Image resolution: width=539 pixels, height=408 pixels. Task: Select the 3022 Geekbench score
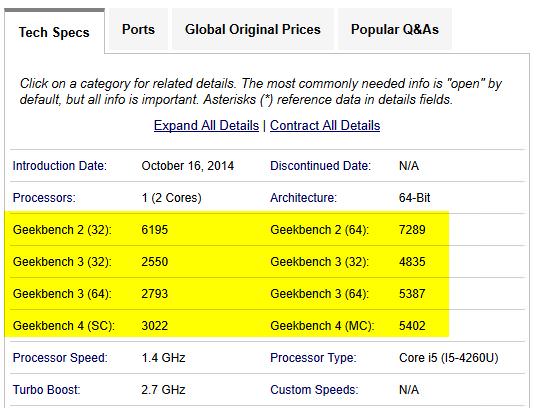coord(155,326)
